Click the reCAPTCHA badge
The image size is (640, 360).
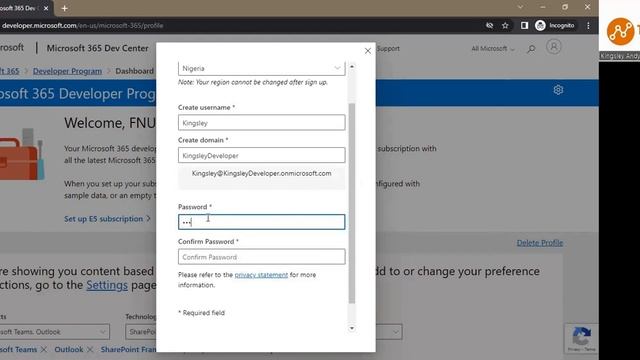tap(582, 339)
